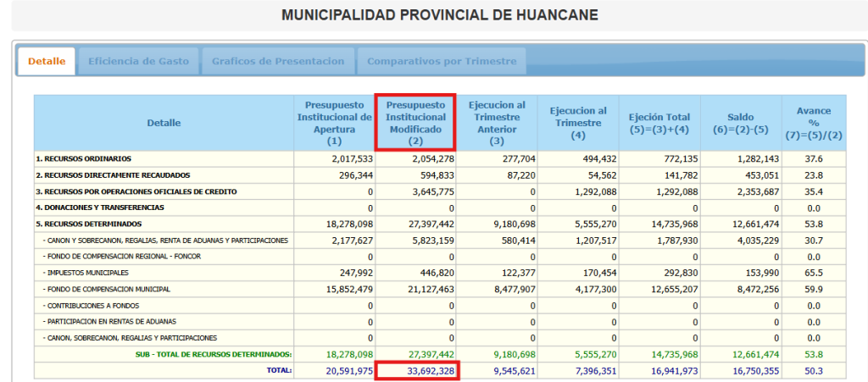This screenshot has width=868, height=382.
Task: Click value 2,017,533 in Recursos Ordinarios
Action: [353, 159]
